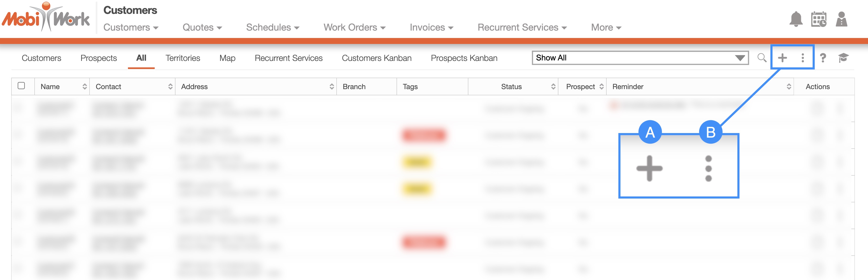The width and height of the screenshot is (868, 280).
Task: Click the MobiWork logo
Action: pos(46,17)
